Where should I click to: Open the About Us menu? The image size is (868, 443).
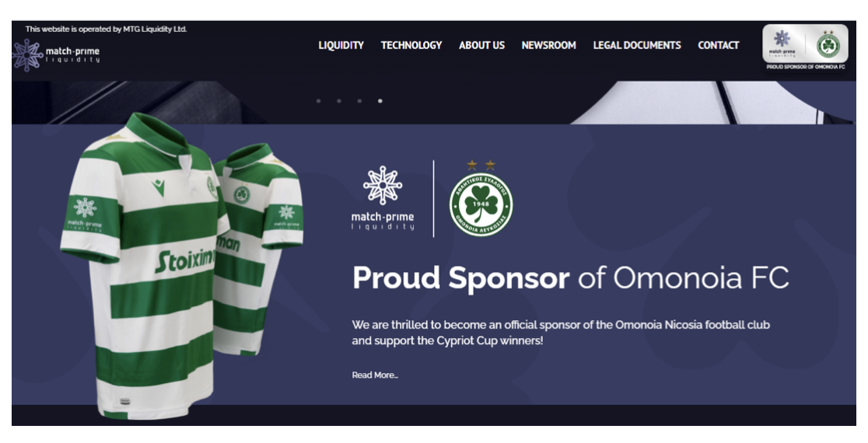481,45
